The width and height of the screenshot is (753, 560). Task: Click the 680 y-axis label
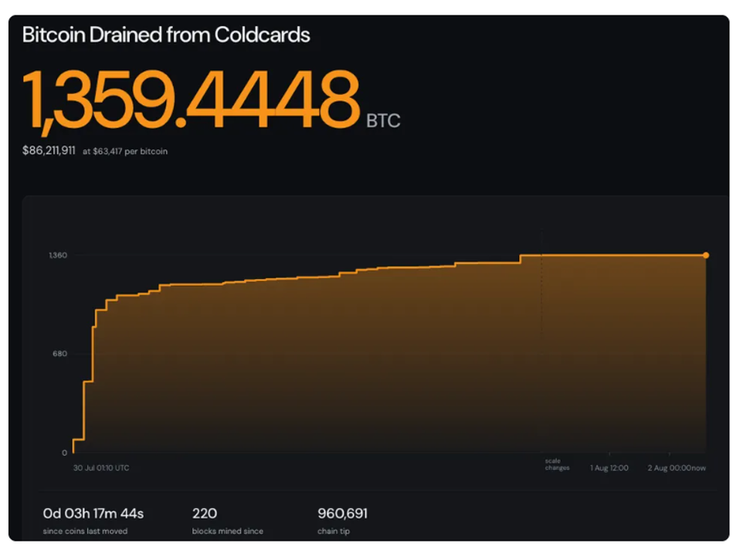coord(60,354)
